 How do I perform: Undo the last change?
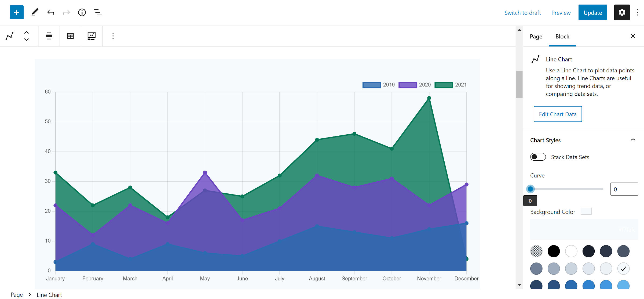(51, 12)
